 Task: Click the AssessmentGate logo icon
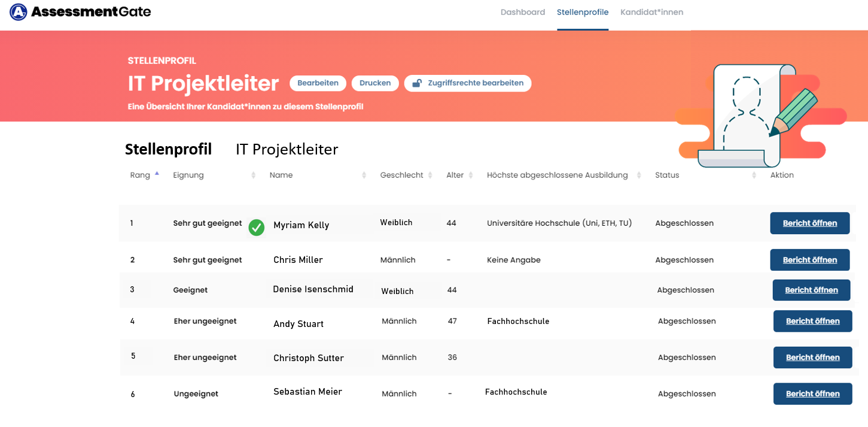click(19, 12)
